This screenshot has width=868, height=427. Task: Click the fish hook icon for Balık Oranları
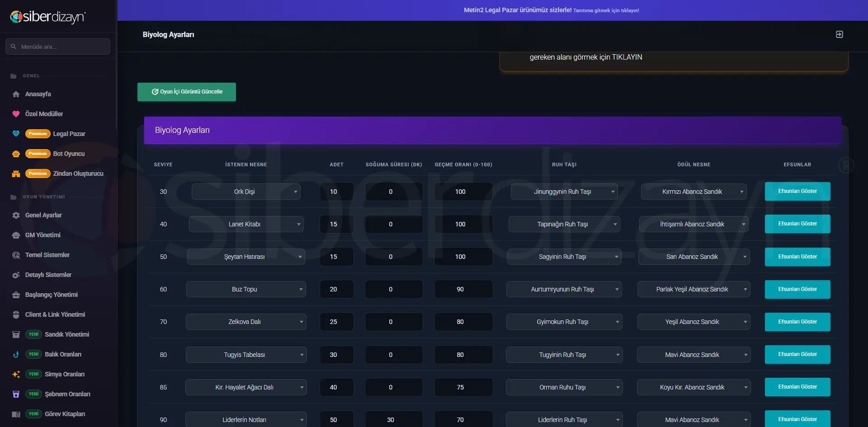click(16, 354)
